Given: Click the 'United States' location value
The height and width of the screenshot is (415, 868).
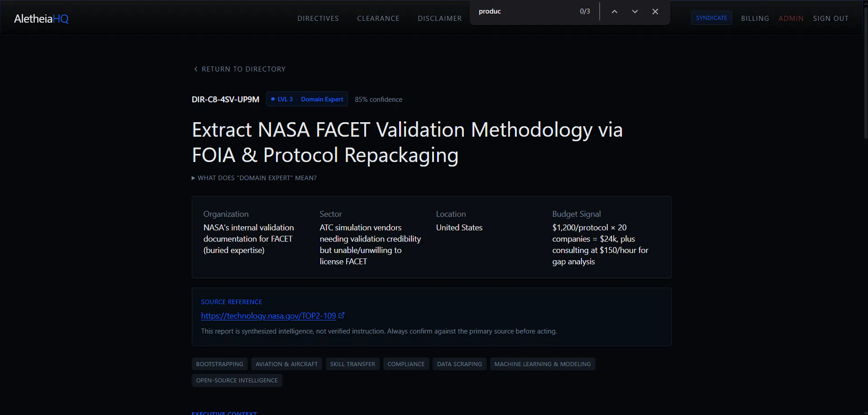Looking at the screenshot, I should coord(459,228).
